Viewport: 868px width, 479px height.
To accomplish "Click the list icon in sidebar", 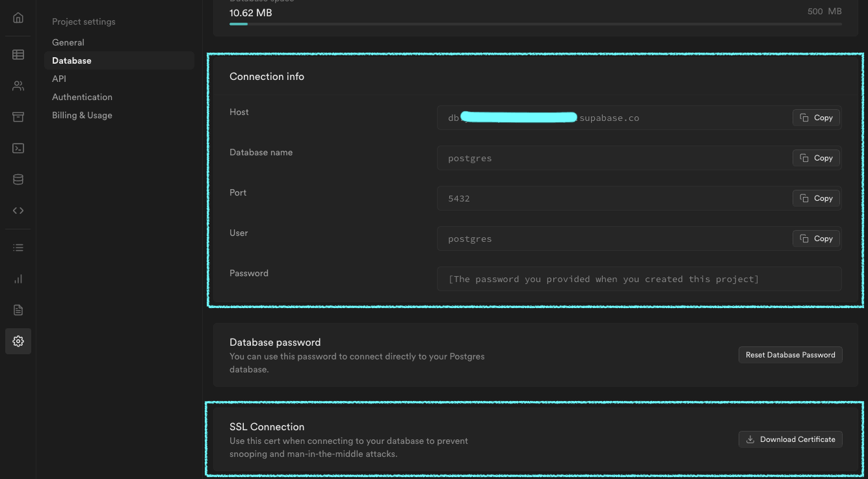I will (x=18, y=248).
